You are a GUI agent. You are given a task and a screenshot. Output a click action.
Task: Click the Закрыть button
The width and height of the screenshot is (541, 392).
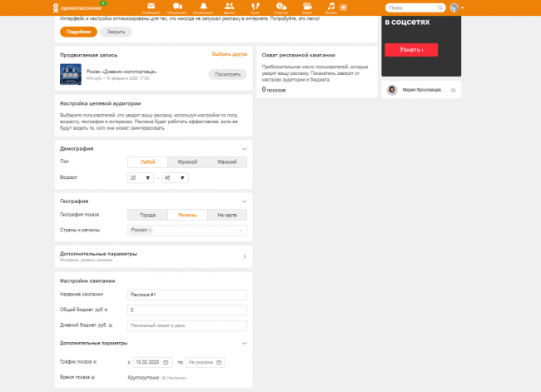point(116,32)
